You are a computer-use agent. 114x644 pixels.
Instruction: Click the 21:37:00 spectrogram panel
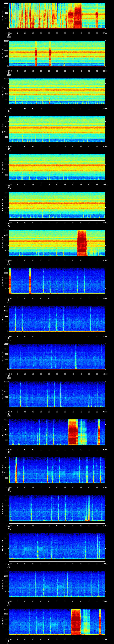coord(57,54)
